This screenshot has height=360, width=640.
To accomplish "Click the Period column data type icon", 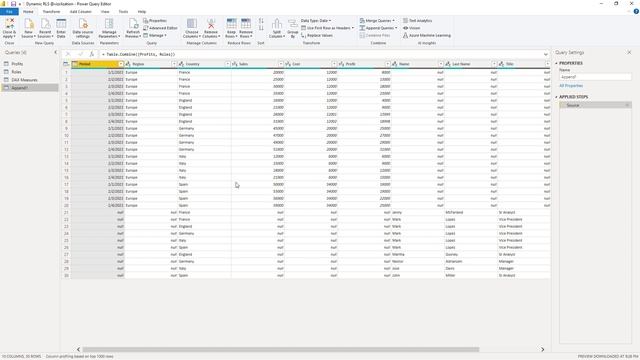I will click(75, 64).
